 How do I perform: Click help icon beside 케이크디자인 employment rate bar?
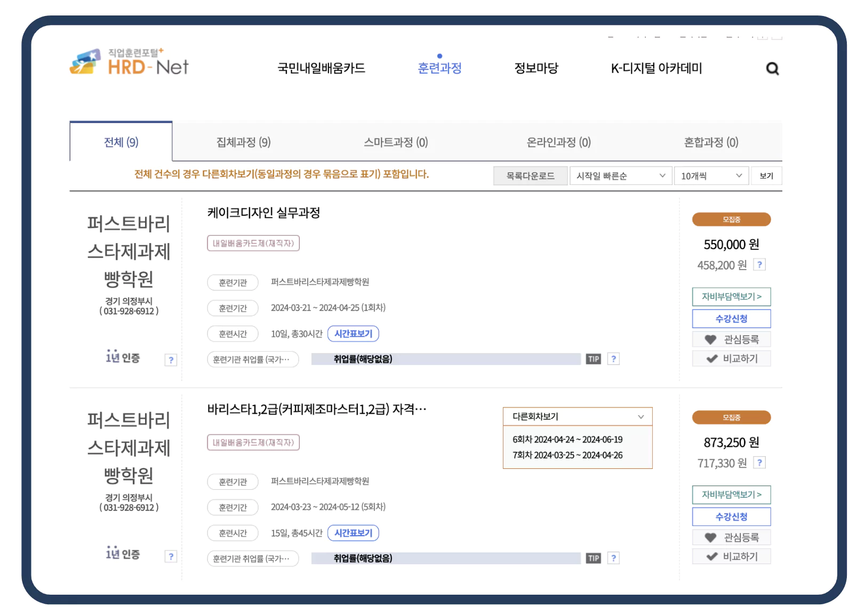click(614, 359)
